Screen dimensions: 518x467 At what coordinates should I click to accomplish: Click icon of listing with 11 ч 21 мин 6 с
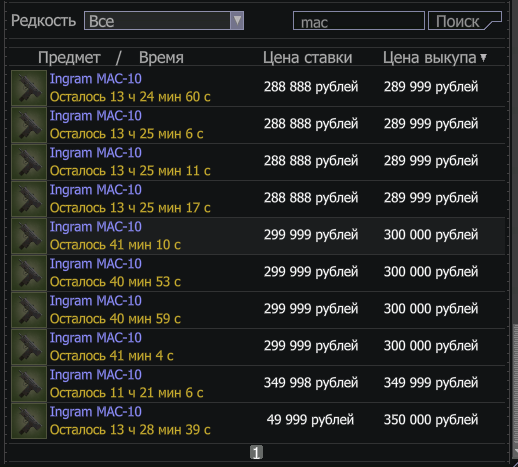[x=29, y=384]
